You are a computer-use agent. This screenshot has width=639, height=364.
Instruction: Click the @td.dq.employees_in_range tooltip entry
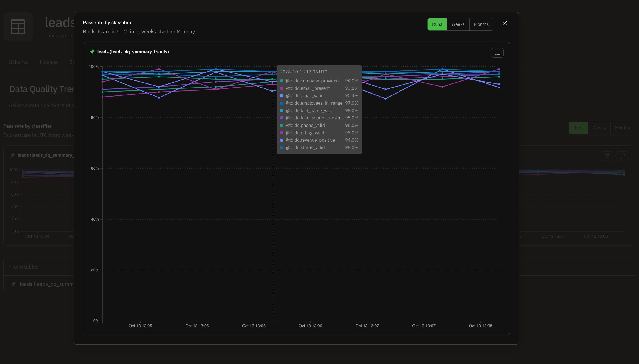[x=319, y=103]
